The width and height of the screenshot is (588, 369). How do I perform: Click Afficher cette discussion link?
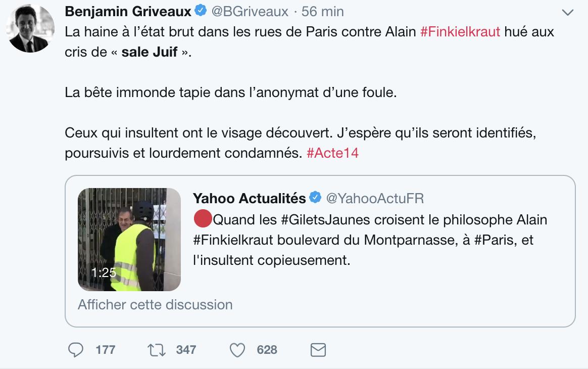155,304
